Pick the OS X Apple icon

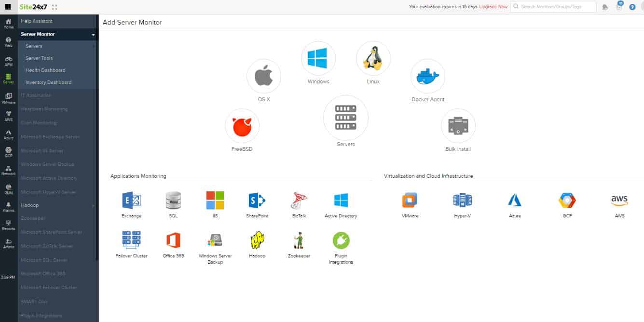[x=263, y=76]
